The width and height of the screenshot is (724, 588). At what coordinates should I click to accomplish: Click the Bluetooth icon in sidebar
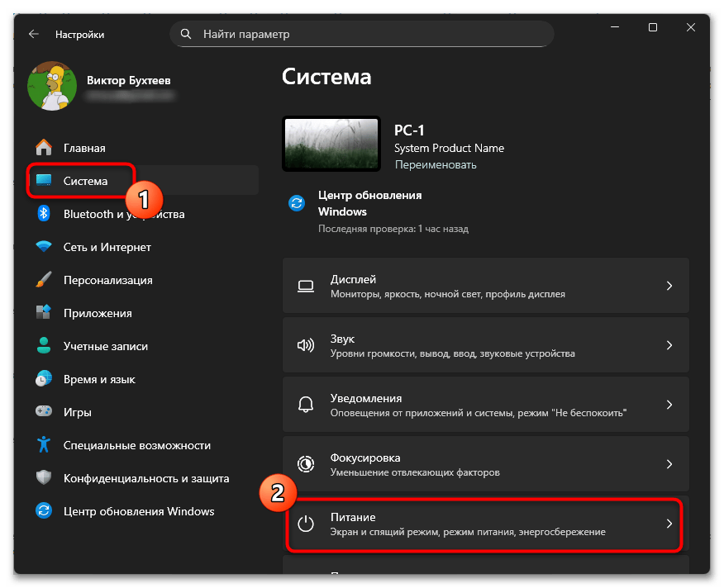coord(44,214)
